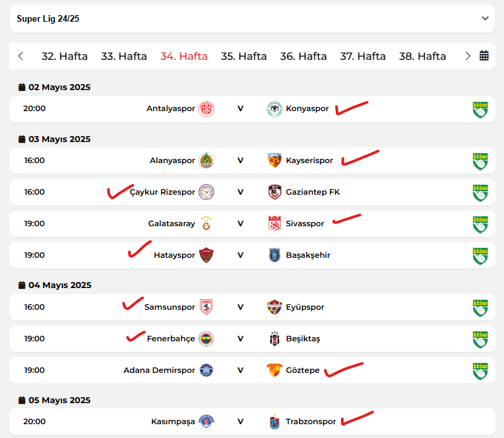Click iddaa icon on Adana Demirspor-Göztepe row
504x438 pixels.
pyautogui.click(x=480, y=371)
